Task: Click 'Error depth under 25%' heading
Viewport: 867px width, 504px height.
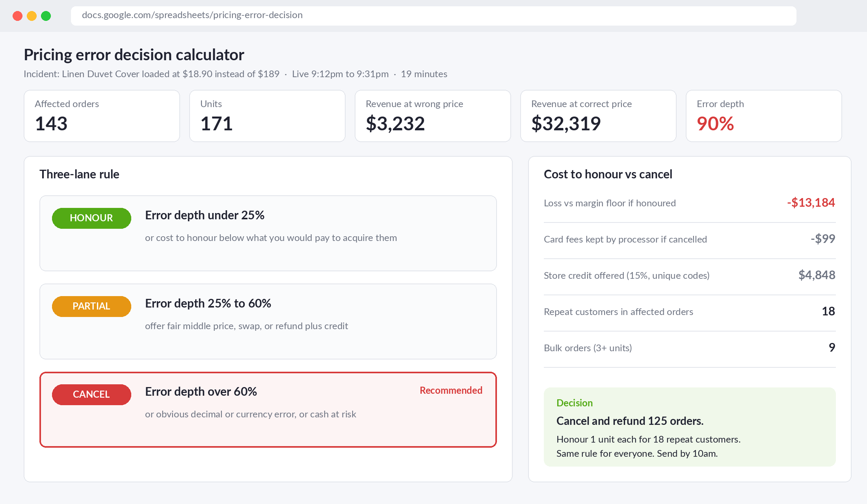Action: (205, 215)
